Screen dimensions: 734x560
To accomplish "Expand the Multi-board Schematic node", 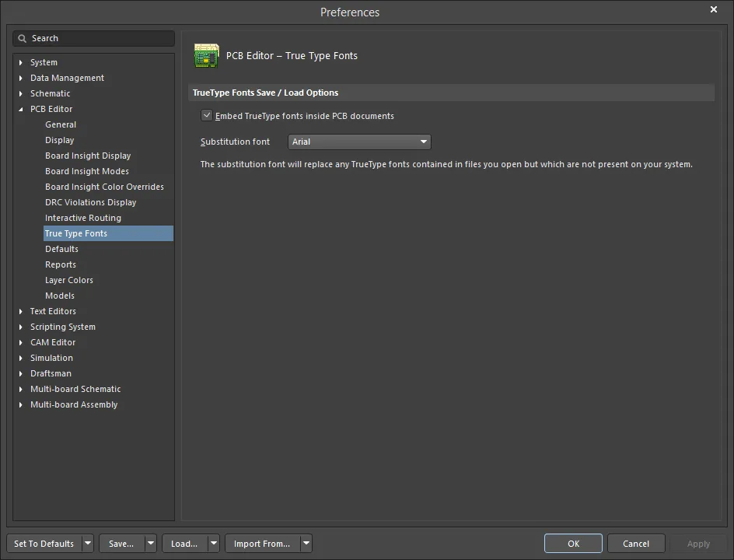I will click(x=20, y=389).
